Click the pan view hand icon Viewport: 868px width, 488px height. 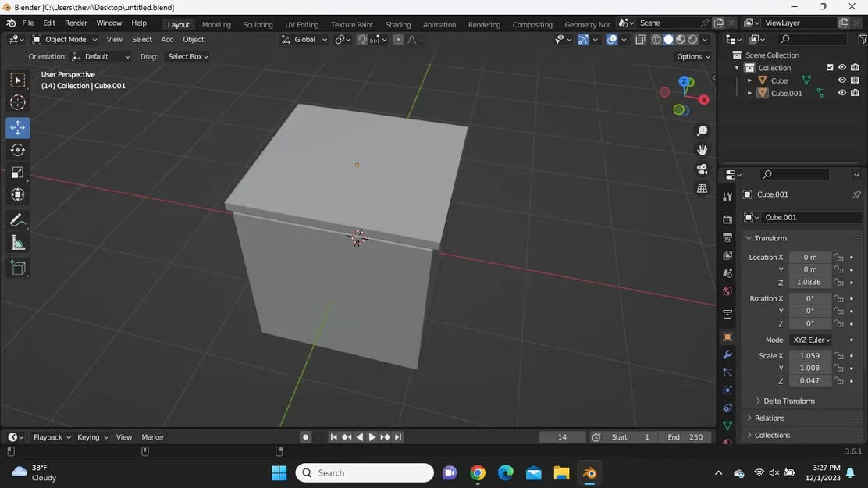(x=702, y=150)
